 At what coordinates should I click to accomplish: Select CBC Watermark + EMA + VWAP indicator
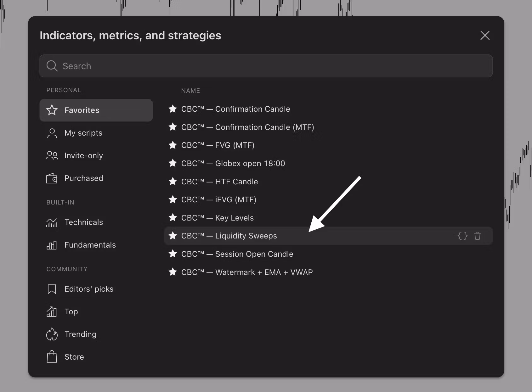(247, 272)
